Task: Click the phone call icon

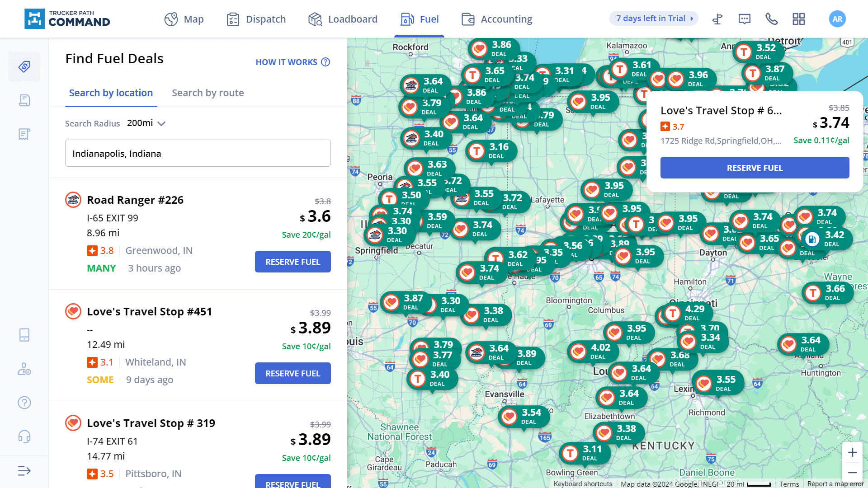Action: pyautogui.click(x=772, y=19)
